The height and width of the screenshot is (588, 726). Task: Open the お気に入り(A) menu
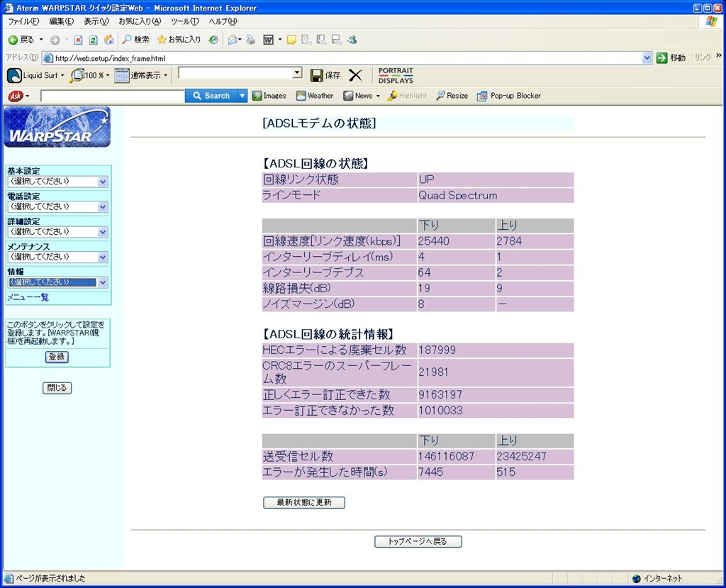click(x=140, y=21)
